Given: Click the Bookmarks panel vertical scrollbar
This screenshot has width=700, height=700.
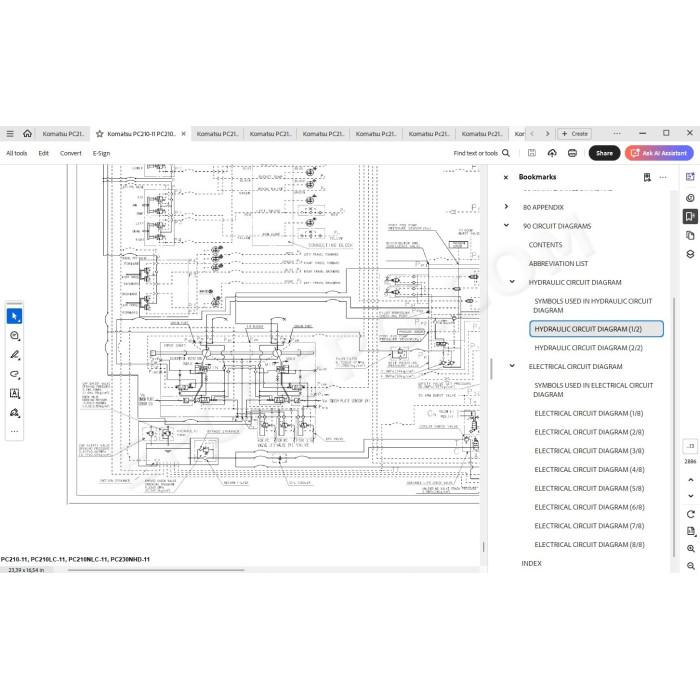Looking at the screenshot, I should (x=673, y=426).
